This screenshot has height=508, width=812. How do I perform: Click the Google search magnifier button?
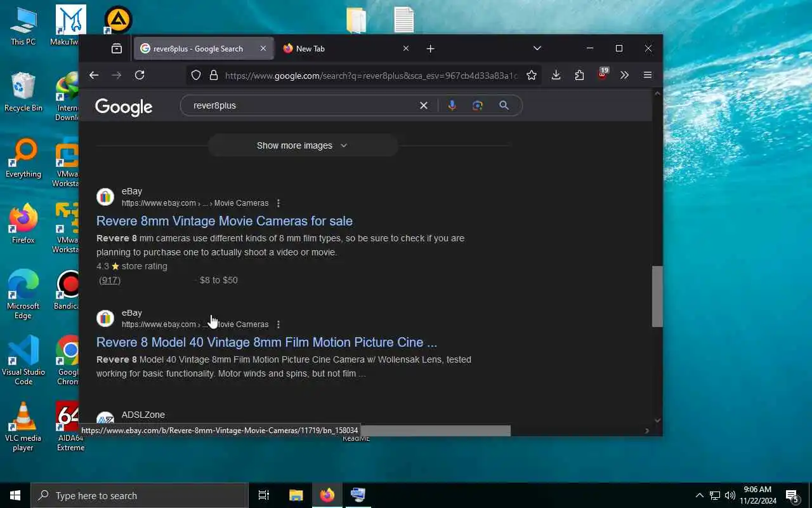click(x=504, y=105)
